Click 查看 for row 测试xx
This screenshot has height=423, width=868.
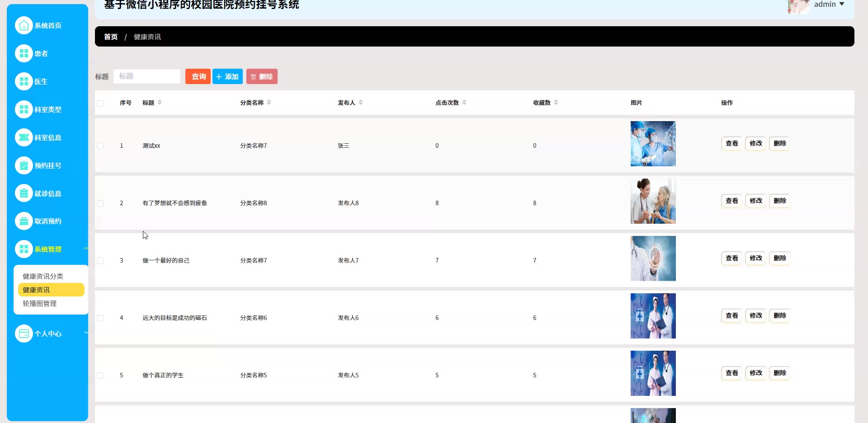[731, 143]
